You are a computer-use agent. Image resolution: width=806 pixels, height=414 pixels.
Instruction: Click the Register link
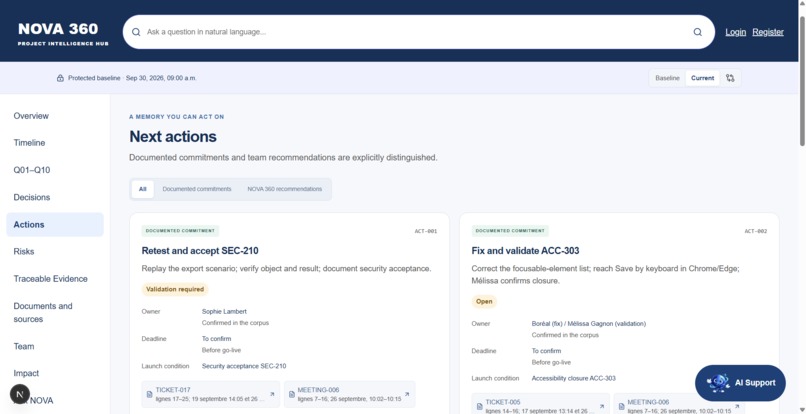[x=768, y=32]
